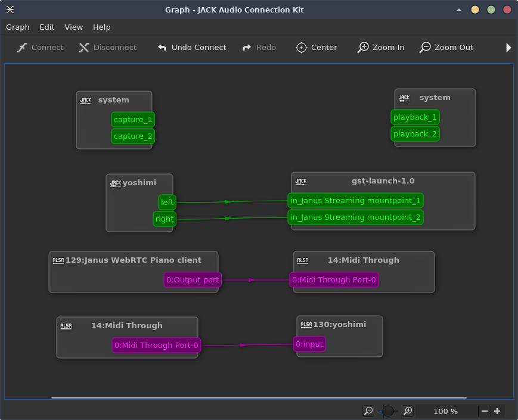Viewport: 518px width, 420px height.
Task: Click ALSA icon on Midi Through node with input port
Action: pos(303,260)
